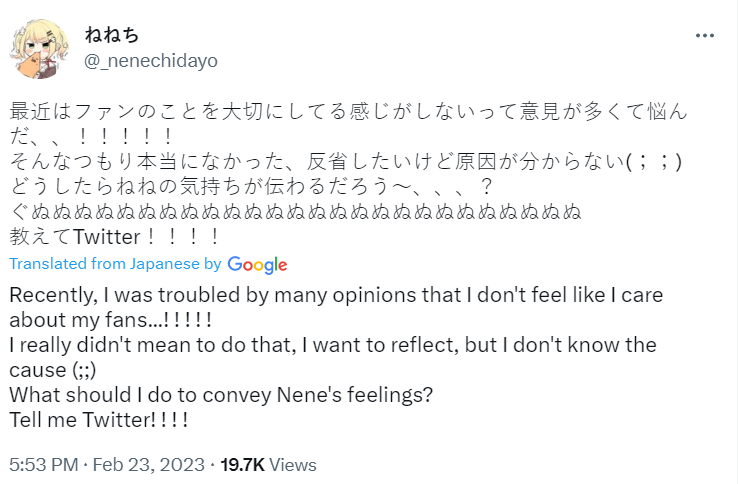Open the @_nenechidayo handle
This screenshot has height=484, width=738.
pyautogui.click(x=150, y=61)
